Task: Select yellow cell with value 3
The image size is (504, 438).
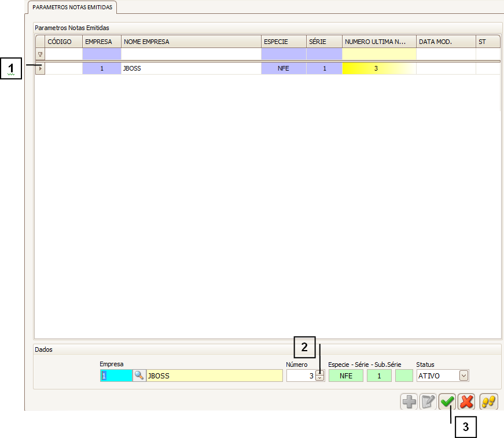Action: pyautogui.click(x=378, y=68)
